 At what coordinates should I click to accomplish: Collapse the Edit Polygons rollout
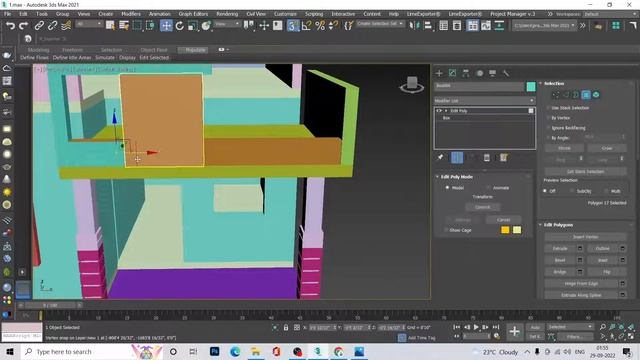point(541,225)
